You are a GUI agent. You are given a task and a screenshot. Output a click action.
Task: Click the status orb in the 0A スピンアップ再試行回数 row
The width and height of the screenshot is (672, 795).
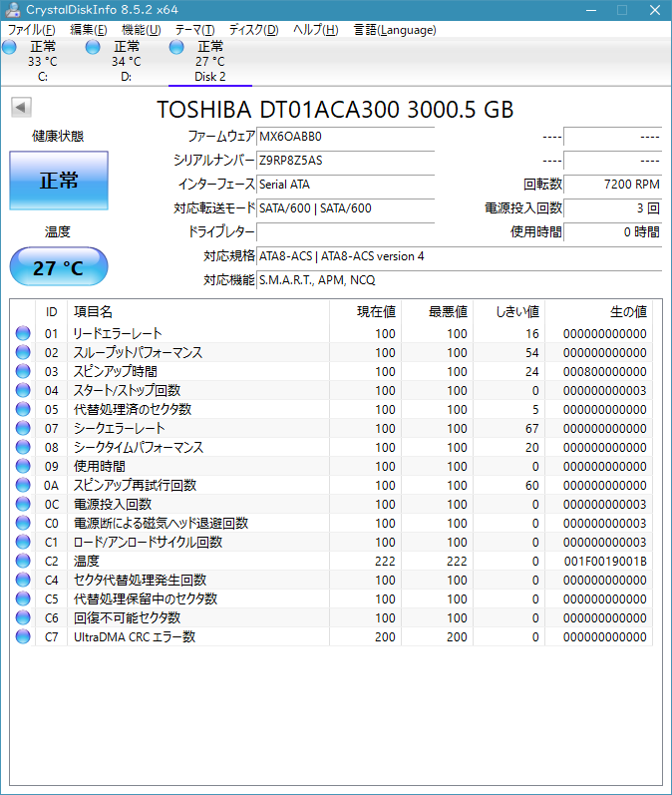(x=23, y=485)
